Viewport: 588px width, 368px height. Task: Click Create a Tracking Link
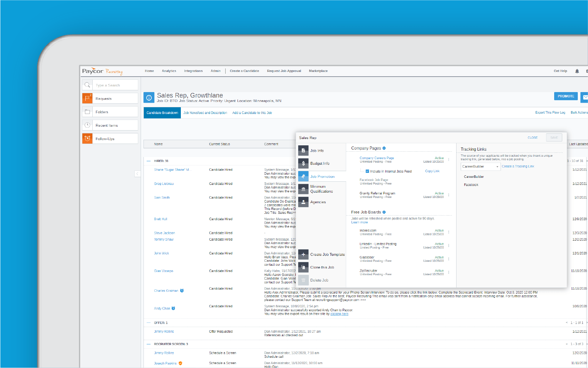pos(518,167)
